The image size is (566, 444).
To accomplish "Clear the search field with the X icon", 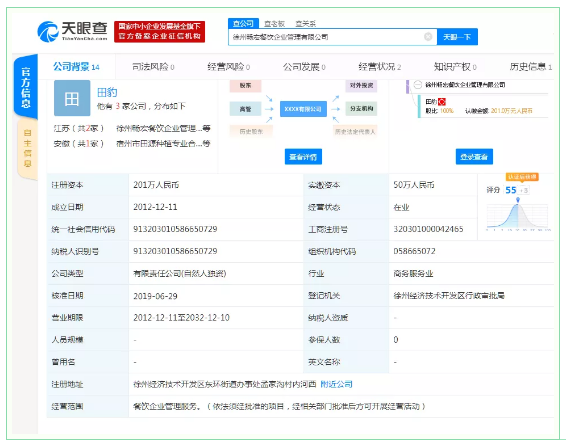I will tap(428, 36).
